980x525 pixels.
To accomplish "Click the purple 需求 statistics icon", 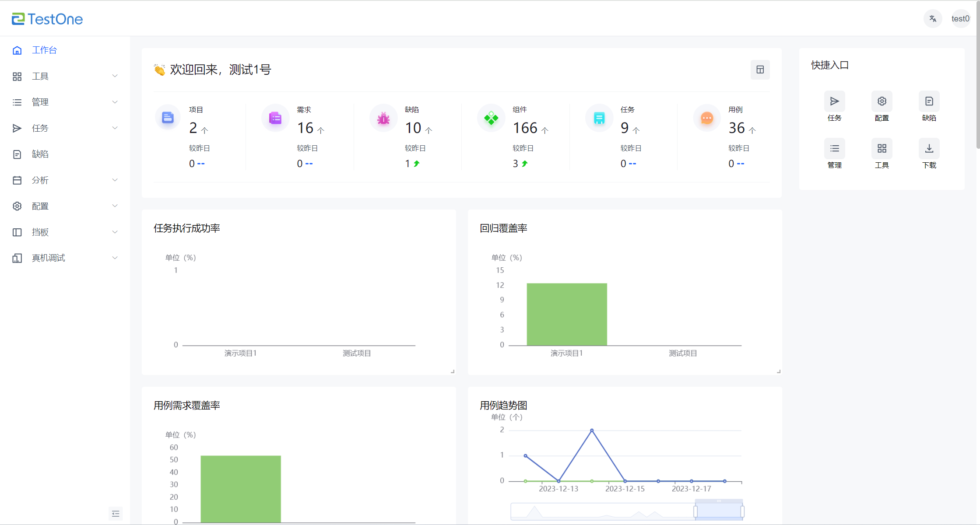I will 275,118.
